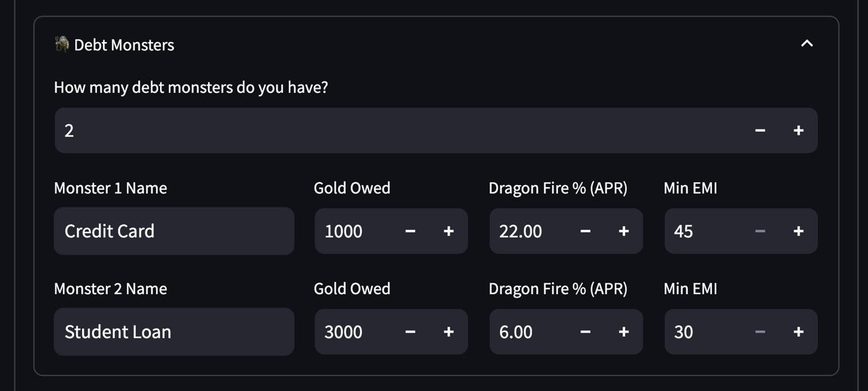The image size is (868, 391).
Task: Click the debt monsters count field
Action: 393,131
